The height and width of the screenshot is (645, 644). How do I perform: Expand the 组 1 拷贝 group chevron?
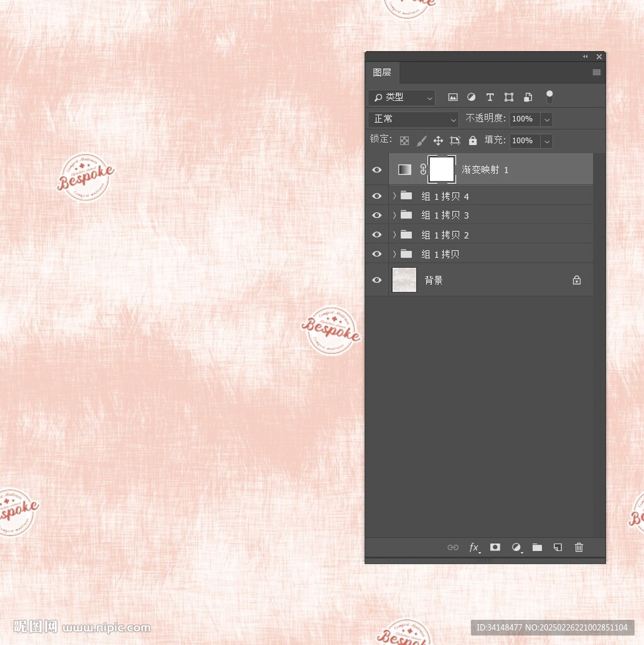[x=394, y=254]
